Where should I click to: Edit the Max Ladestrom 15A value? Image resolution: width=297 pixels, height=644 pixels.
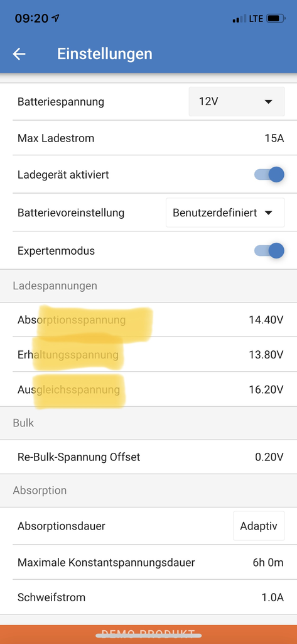tap(148, 138)
